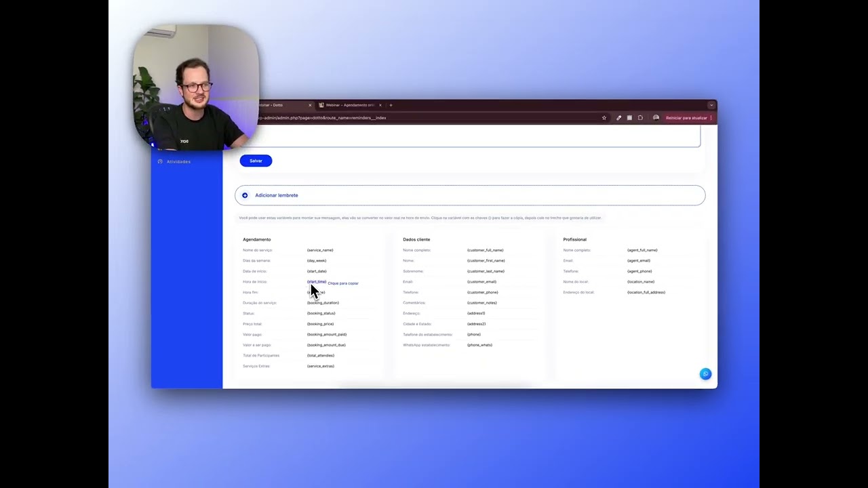Copy the {service_extras} variable

click(321, 366)
